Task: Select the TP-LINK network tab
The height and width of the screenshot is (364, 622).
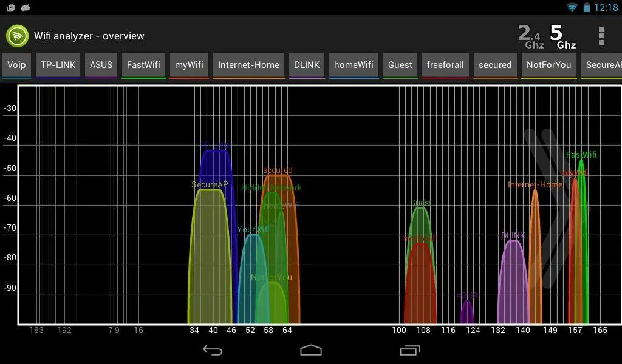Action: tap(58, 64)
